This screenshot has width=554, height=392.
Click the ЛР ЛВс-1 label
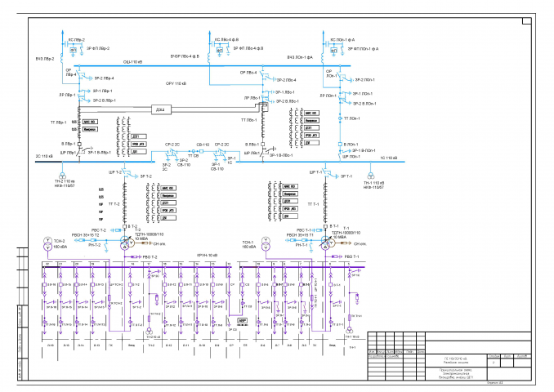[x=252, y=98]
